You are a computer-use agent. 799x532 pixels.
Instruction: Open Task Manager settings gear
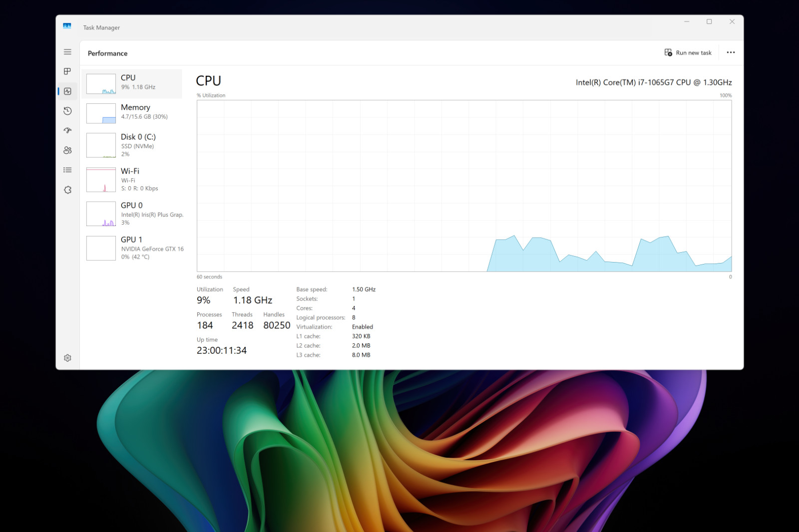pyautogui.click(x=67, y=358)
